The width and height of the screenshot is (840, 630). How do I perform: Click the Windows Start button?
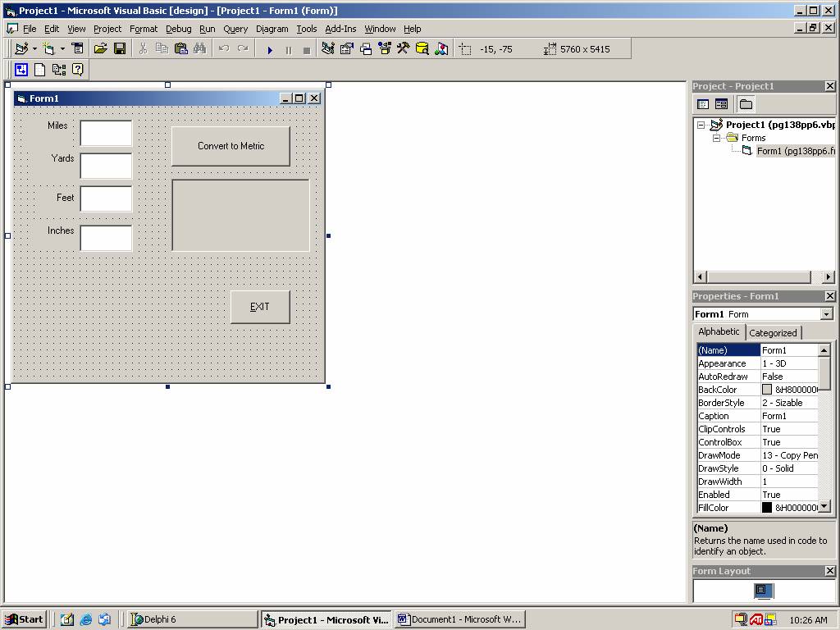24,619
